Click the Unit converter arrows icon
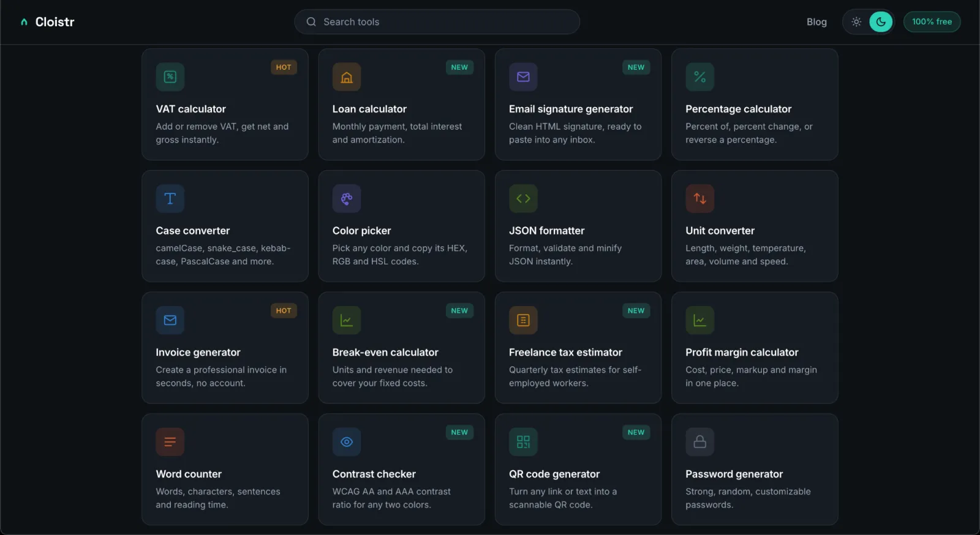Viewport: 980px width, 535px height. (x=700, y=198)
